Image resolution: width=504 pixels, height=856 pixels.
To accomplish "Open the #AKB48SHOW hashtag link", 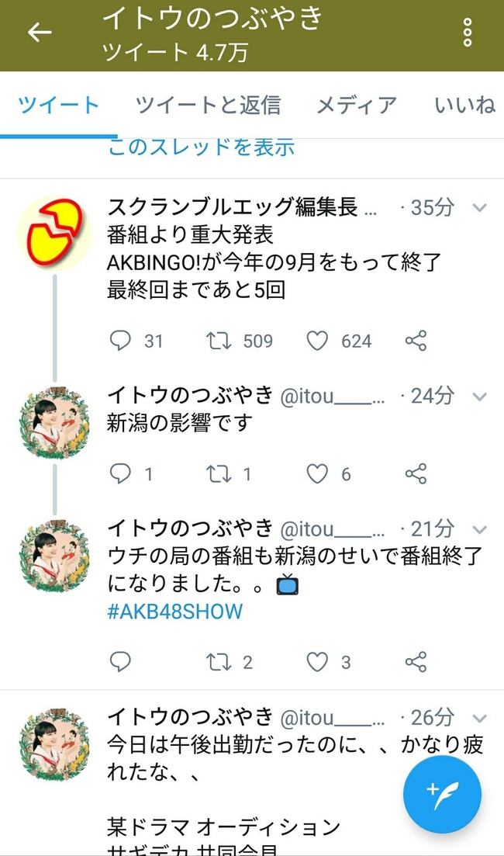I will click(175, 611).
